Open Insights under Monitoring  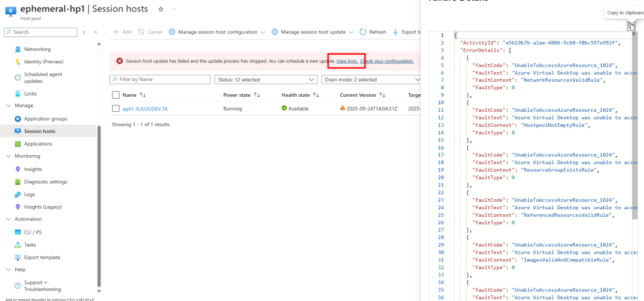pyautogui.click(x=33, y=169)
